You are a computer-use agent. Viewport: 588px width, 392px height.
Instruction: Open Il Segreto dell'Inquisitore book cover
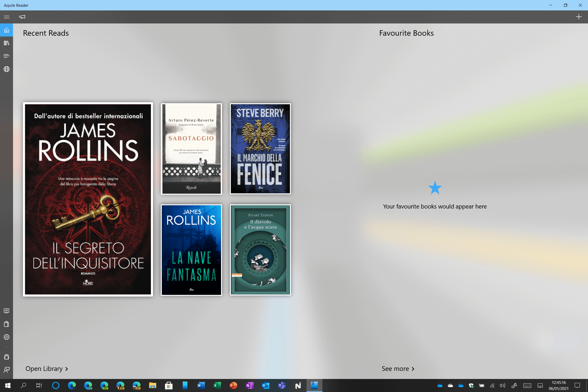click(88, 199)
